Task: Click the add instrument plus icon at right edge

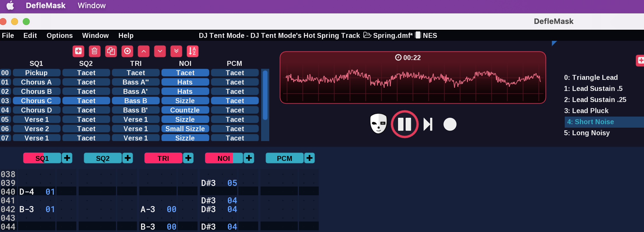Action: click(641, 61)
